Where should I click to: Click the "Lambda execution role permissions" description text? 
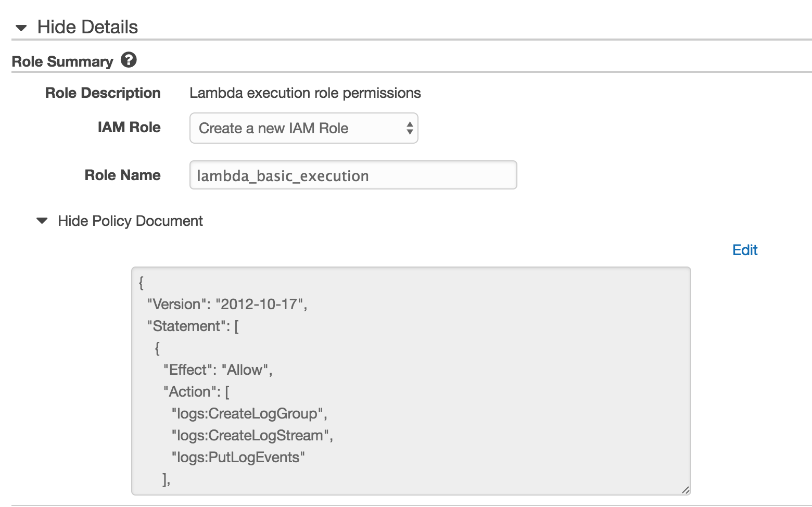(305, 93)
